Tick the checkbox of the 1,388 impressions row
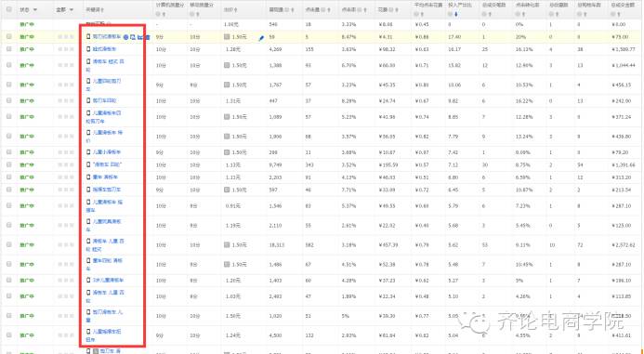The width and height of the screenshot is (644, 354). tap(9, 65)
